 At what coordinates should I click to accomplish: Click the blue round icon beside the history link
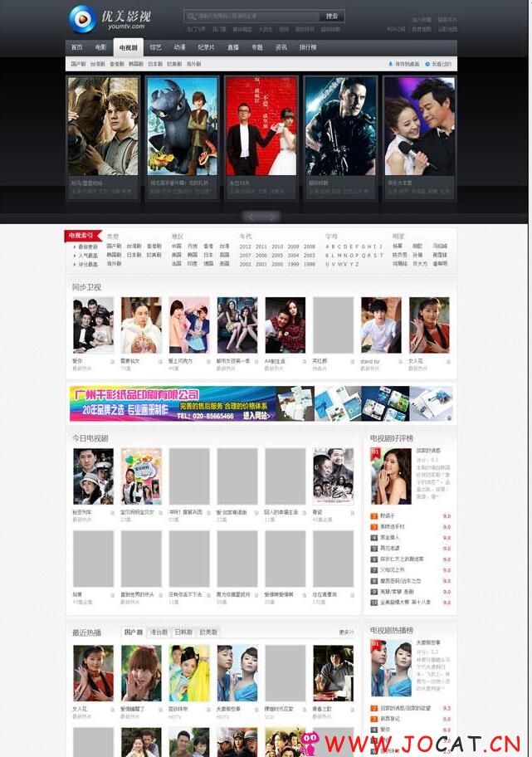click(x=427, y=64)
